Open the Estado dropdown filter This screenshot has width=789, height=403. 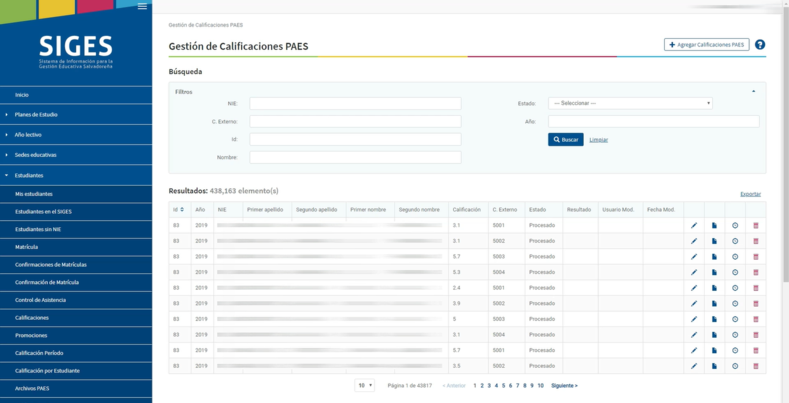tap(630, 103)
